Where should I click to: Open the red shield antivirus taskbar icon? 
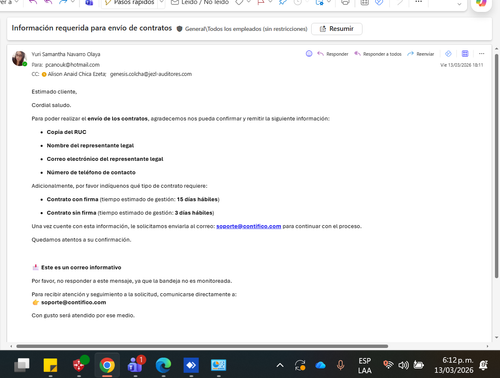[x=79, y=365]
